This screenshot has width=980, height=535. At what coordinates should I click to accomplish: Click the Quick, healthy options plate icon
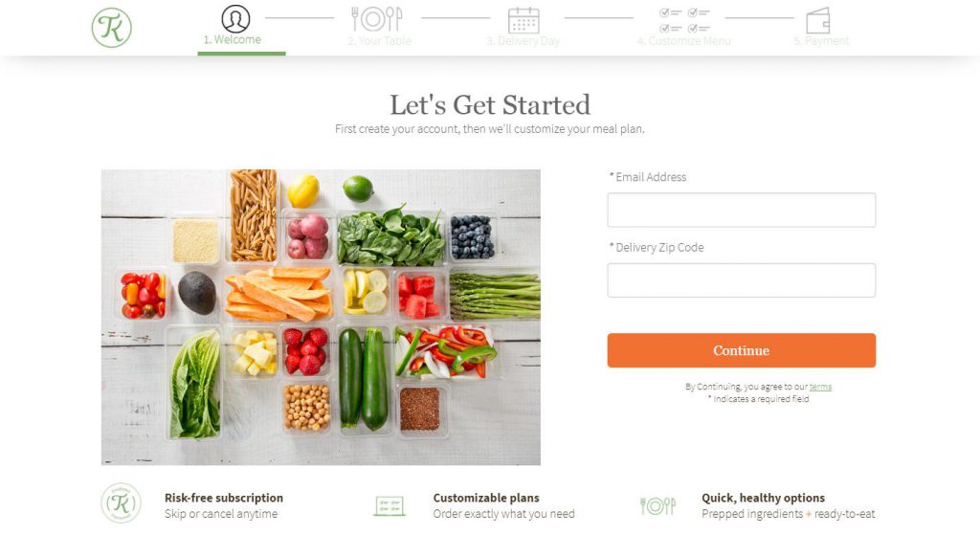click(657, 505)
